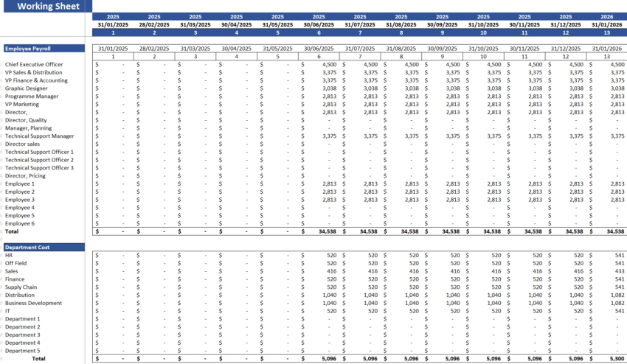Click the Director, Quality row label

[x=26, y=120]
